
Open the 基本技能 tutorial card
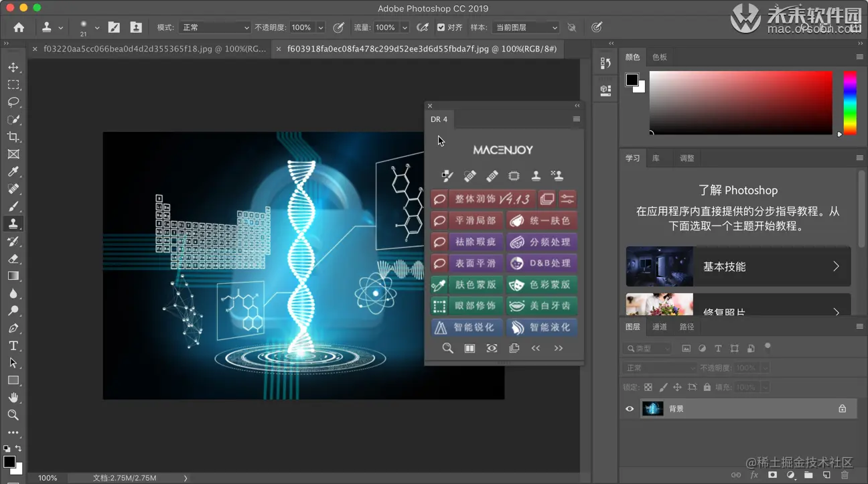click(x=738, y=266)
